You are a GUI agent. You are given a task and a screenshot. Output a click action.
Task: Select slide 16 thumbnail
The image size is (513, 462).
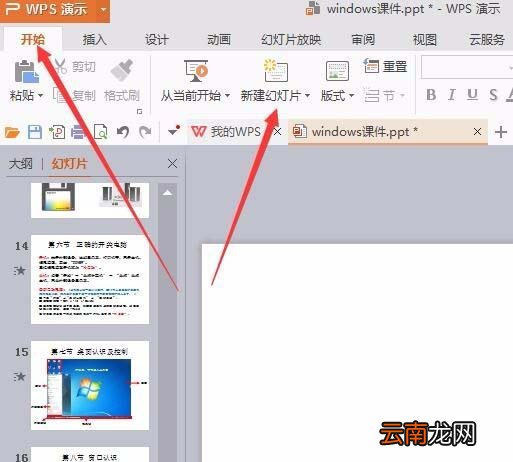tap(90, 455)
